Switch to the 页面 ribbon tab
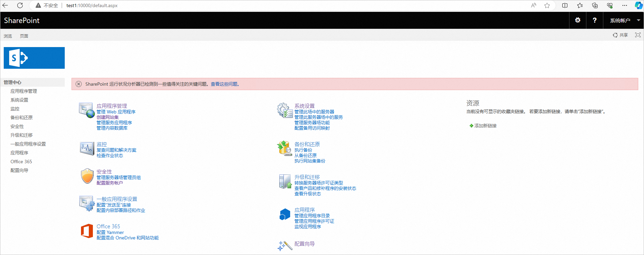This screenshot has width=644, height=255. click(24, 36)
